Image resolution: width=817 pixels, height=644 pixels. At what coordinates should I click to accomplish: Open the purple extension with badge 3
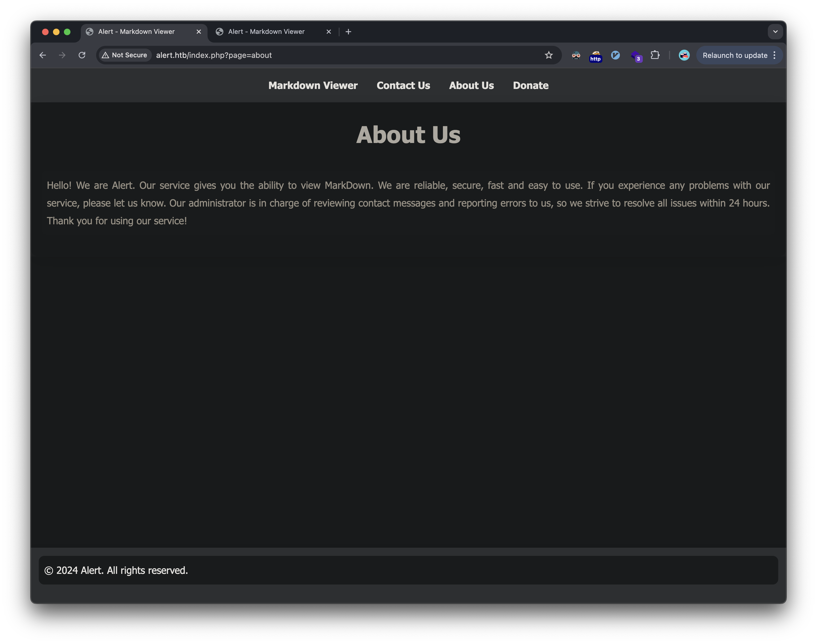pos(636,56)
